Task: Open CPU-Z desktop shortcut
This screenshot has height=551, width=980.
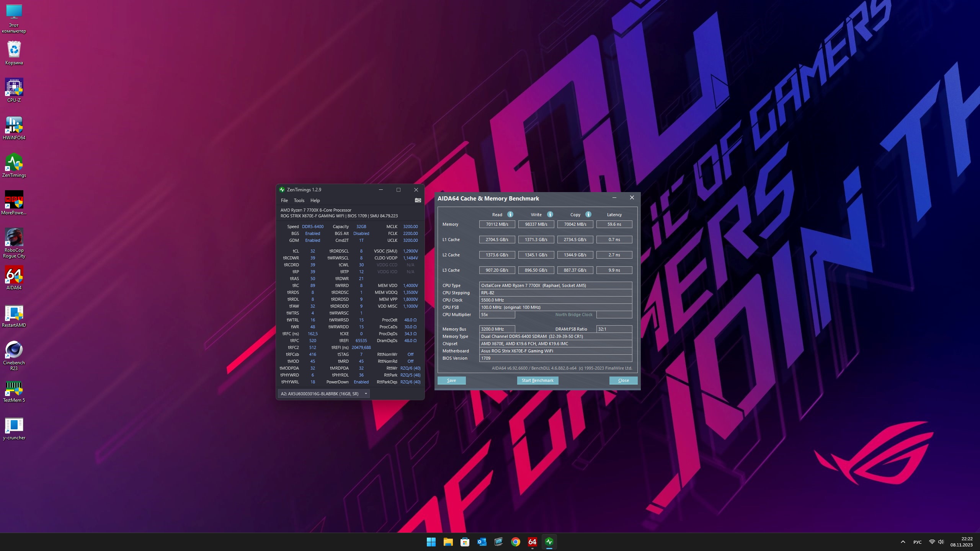Action: (14, 90)
